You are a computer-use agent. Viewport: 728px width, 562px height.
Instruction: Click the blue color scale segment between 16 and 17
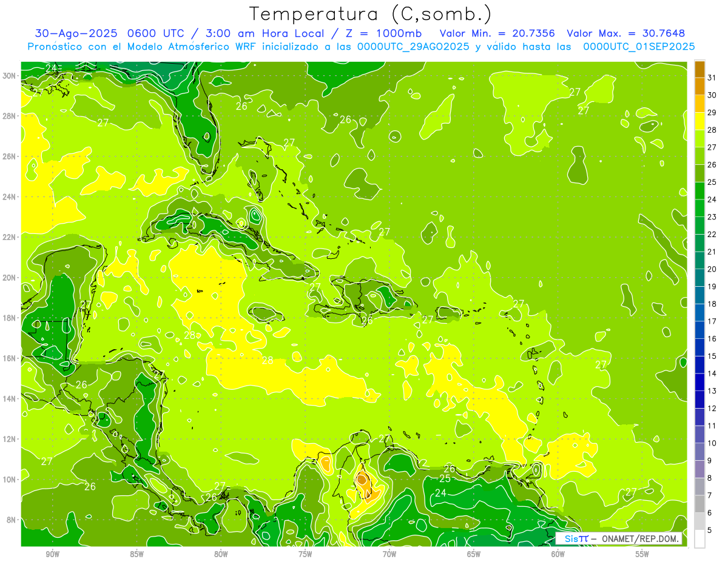[x=699, y=330]
